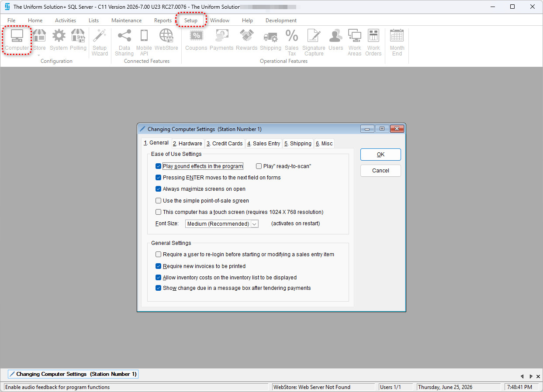Image resolution: width=543 pixels, height=392 pixels.
Task: Click Cancel in Computer Settings dialog
Action: (380, 171)
